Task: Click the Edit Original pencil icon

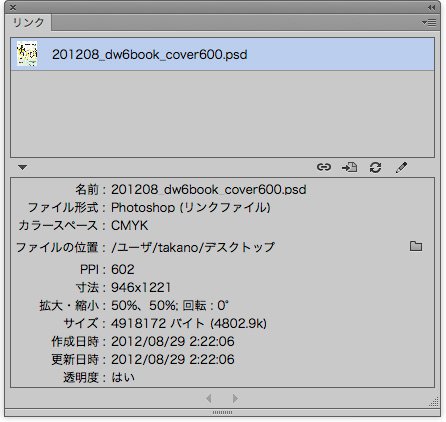Action: pos(401,167)
